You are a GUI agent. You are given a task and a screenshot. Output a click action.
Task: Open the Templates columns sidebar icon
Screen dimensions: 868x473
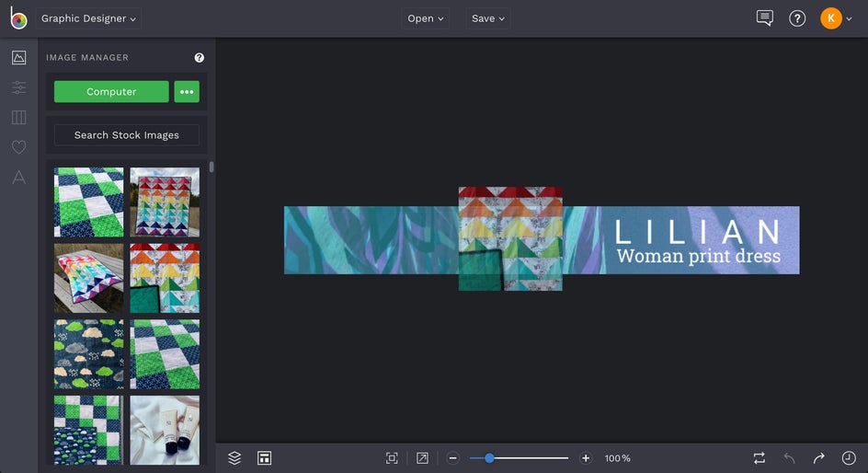coord(18,118)
